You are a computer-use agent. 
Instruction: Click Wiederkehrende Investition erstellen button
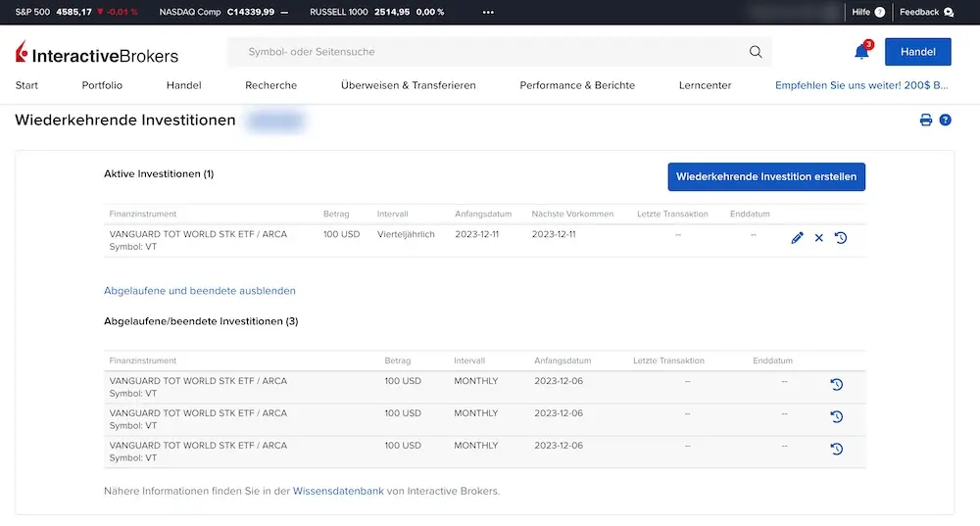766,176
